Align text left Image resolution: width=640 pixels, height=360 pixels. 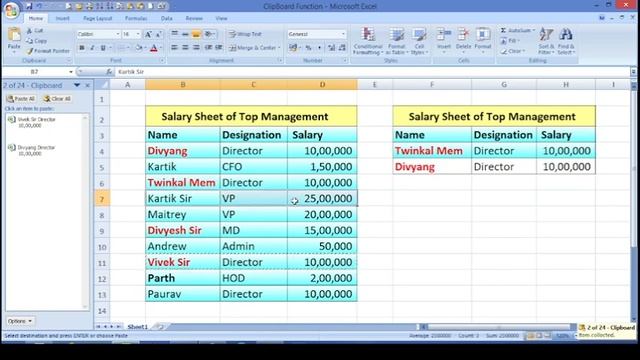click(175, 48)
